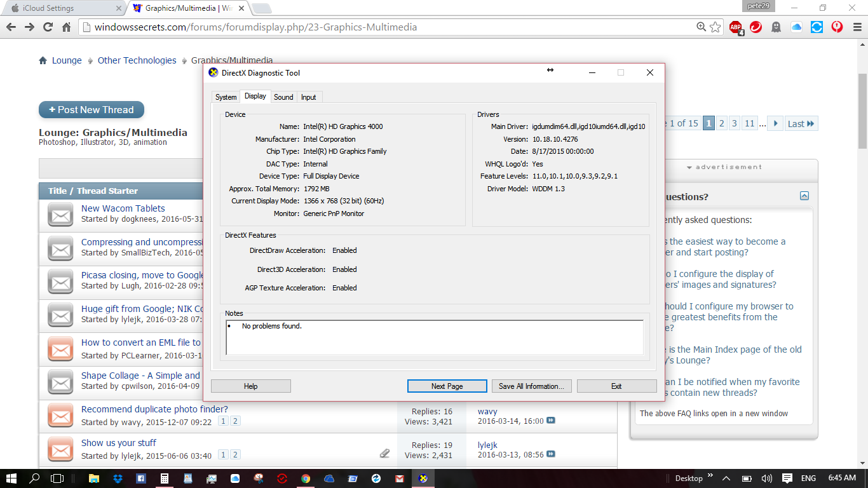Click Post New Thread button
Viewport: 868px width, 488px height.
click(x=92, y=110)
